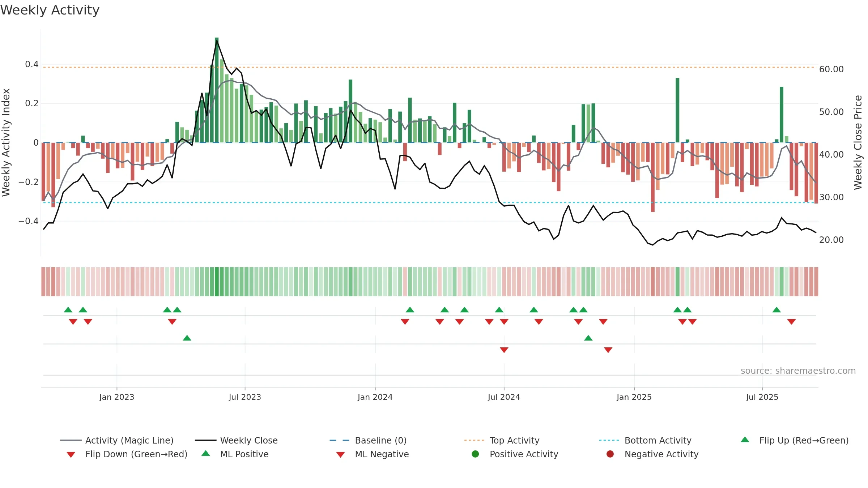Click the 20.00 price axis label

tap(831, 240)
